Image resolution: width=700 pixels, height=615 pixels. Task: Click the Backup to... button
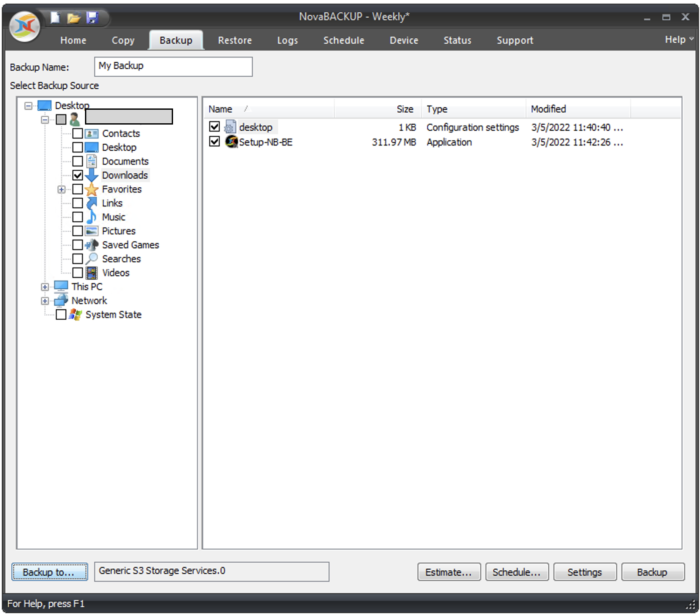click(49, 572)
